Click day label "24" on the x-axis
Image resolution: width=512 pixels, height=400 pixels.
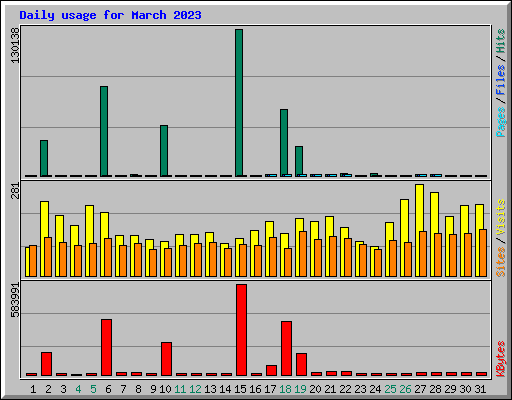(375, 389)
